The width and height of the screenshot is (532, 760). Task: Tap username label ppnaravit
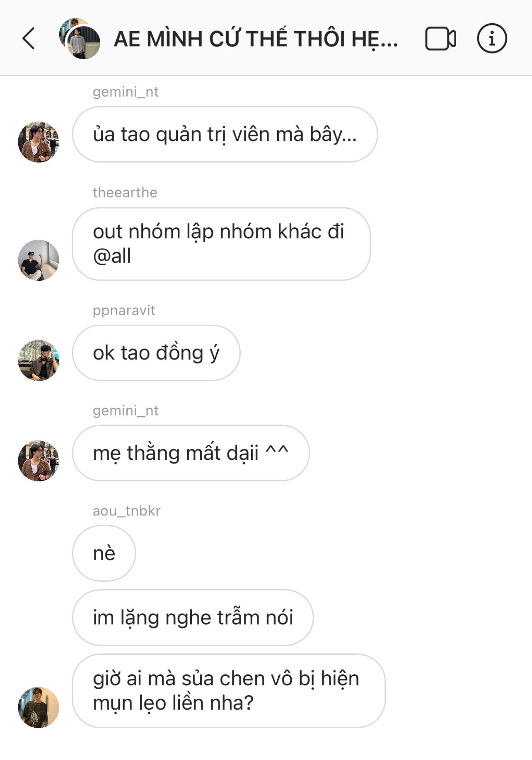coord(124,311)
